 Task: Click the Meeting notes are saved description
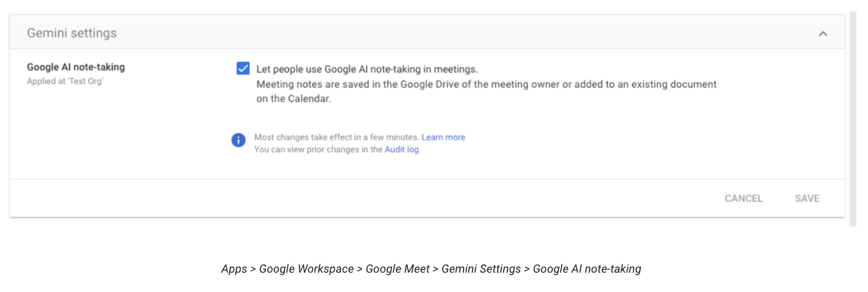[x=487, y=91]
